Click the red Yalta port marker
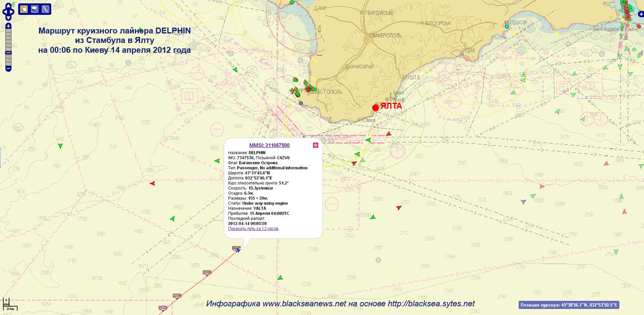Viewport: 644px width, 315px height. tap(375, 107)
